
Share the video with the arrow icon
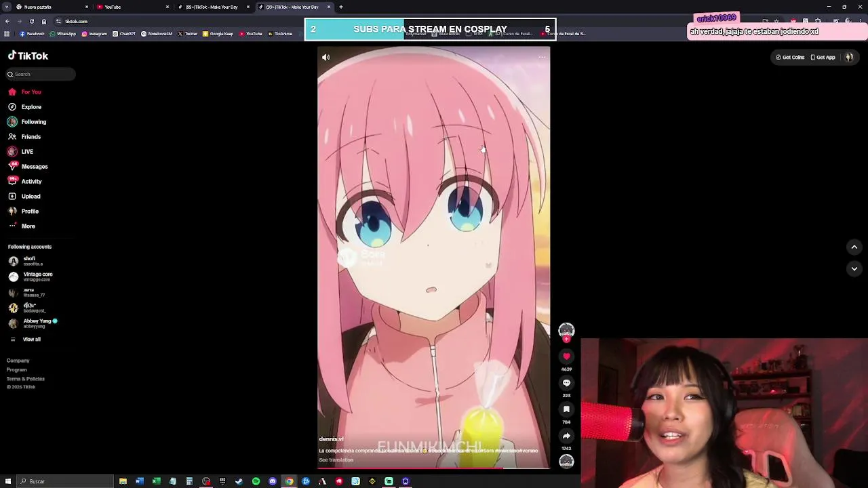(566, 436)
